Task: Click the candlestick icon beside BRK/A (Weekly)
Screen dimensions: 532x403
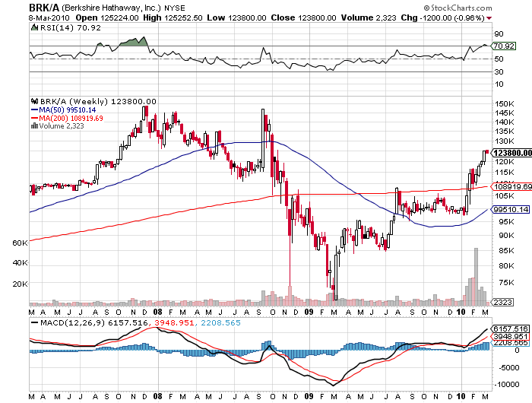Action: point(34,101)
